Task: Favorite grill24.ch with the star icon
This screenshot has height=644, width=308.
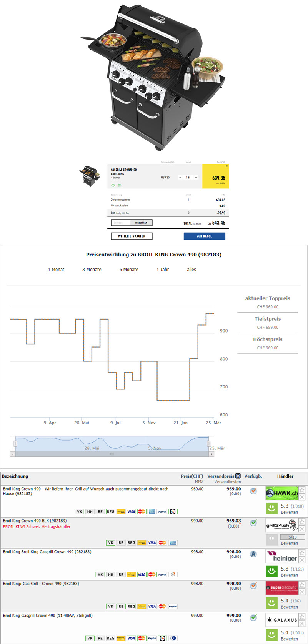Action: pyautogui.click(x=302, y=522)
